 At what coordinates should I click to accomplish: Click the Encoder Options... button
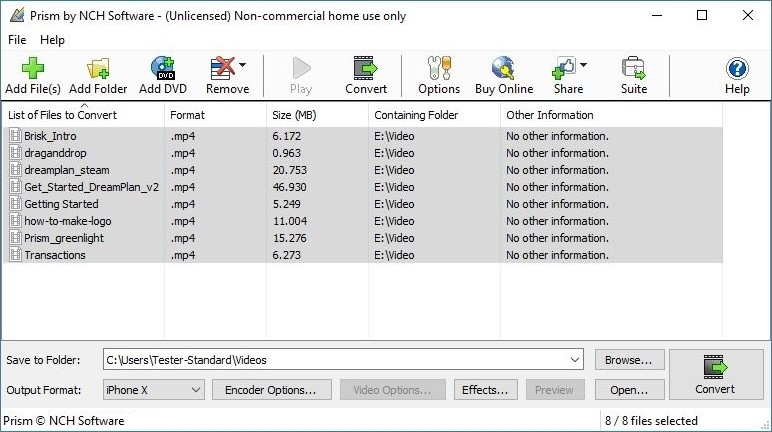tap(271, 390)
